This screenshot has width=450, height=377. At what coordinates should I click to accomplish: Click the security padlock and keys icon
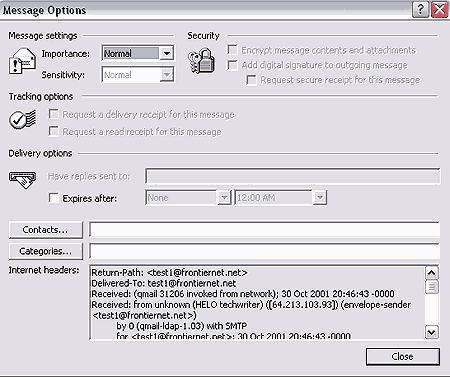(x=202, y=61)
